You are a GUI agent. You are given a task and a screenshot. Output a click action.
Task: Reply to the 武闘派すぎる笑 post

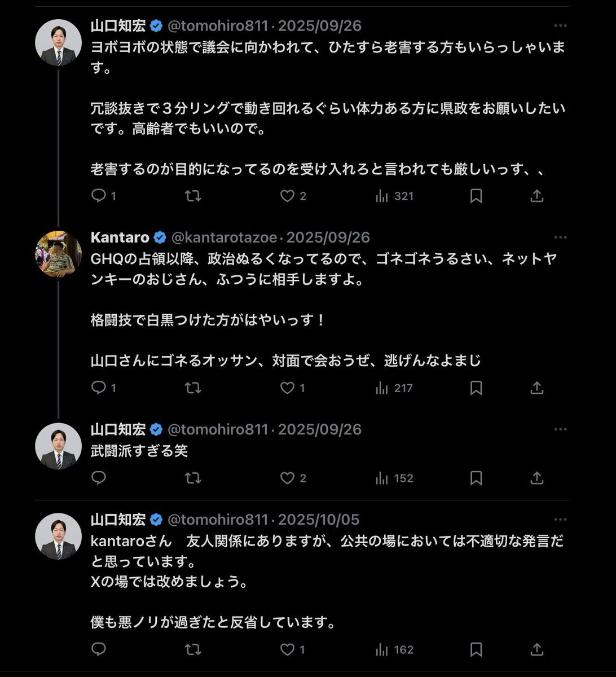point(99,478)
